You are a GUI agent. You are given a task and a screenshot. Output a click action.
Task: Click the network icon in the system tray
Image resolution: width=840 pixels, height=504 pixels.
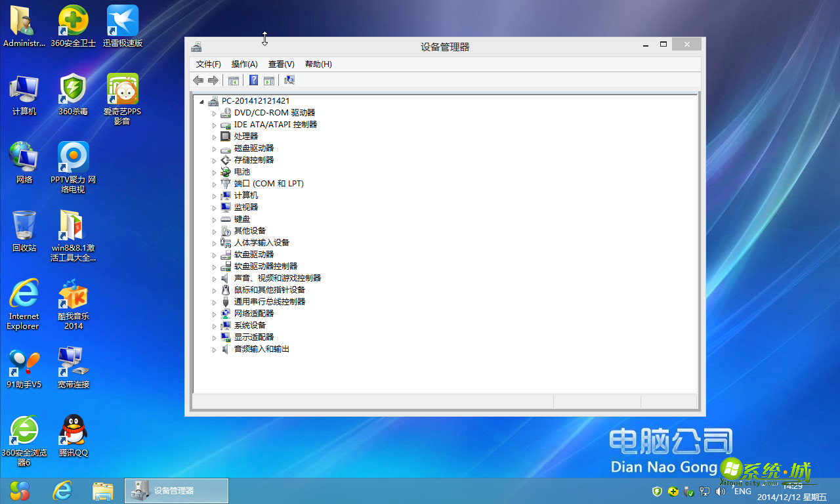705,491
